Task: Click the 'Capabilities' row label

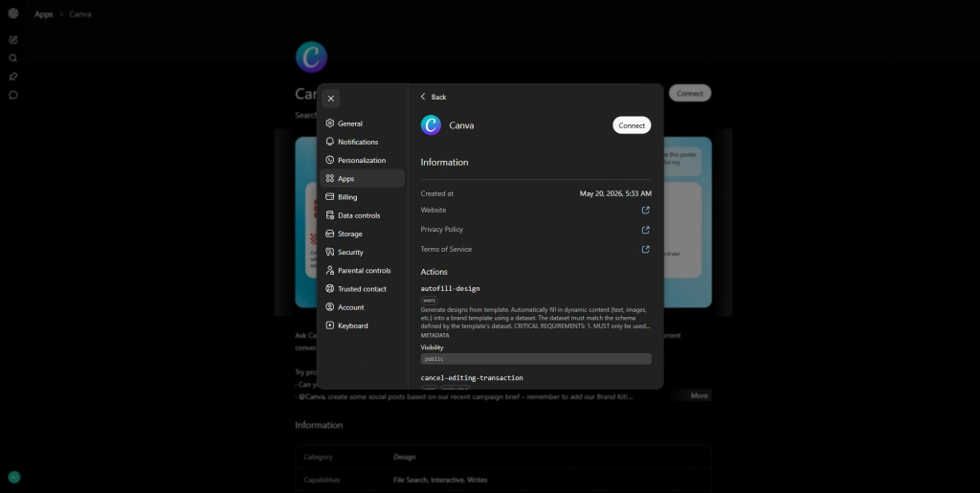Action: 322,480
